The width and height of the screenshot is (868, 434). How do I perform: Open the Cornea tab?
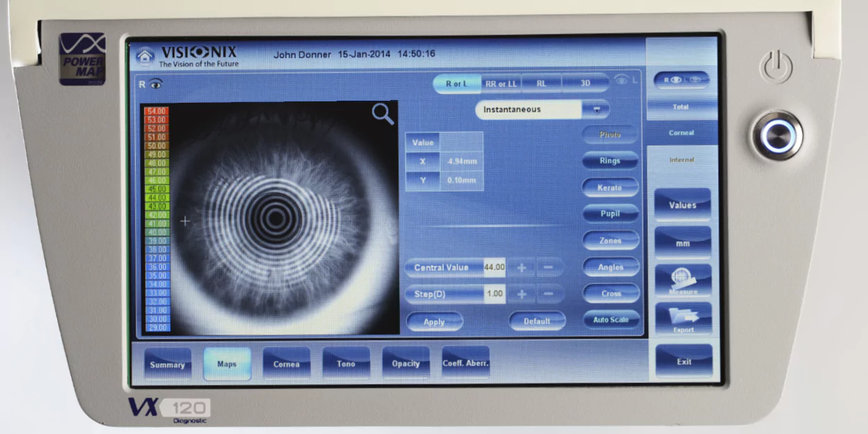click(286, 364)
